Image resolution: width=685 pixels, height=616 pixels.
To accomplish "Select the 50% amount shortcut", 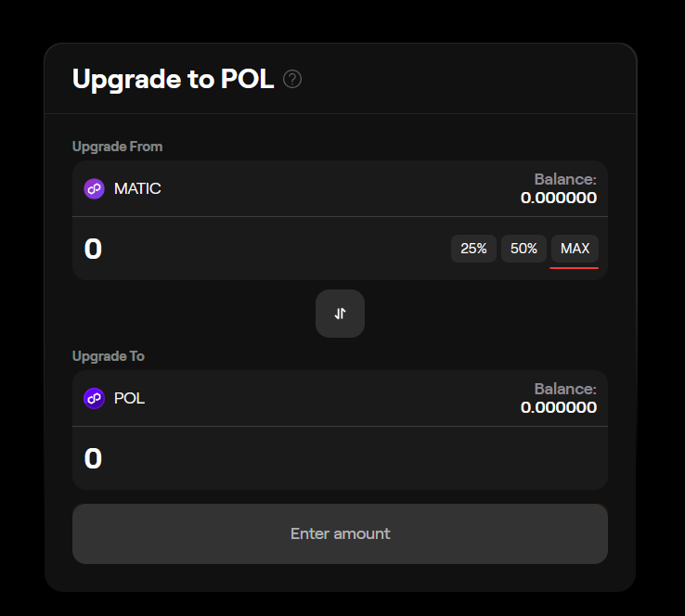I will pos(523,249).
